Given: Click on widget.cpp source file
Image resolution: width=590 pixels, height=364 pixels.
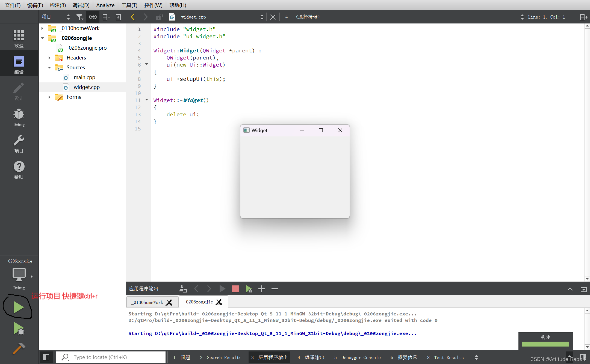Looking at the screenshot, I should pyautogui.click(x=86, y=87).
